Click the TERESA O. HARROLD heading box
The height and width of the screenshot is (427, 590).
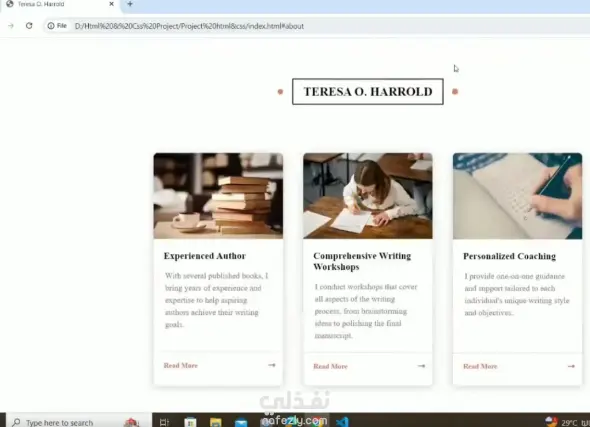368,91
